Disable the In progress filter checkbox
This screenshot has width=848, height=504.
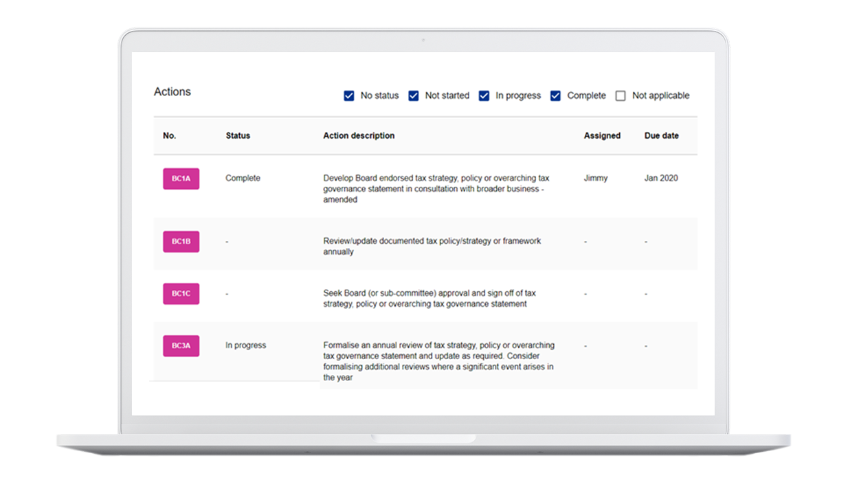click(x=484, y=96)
